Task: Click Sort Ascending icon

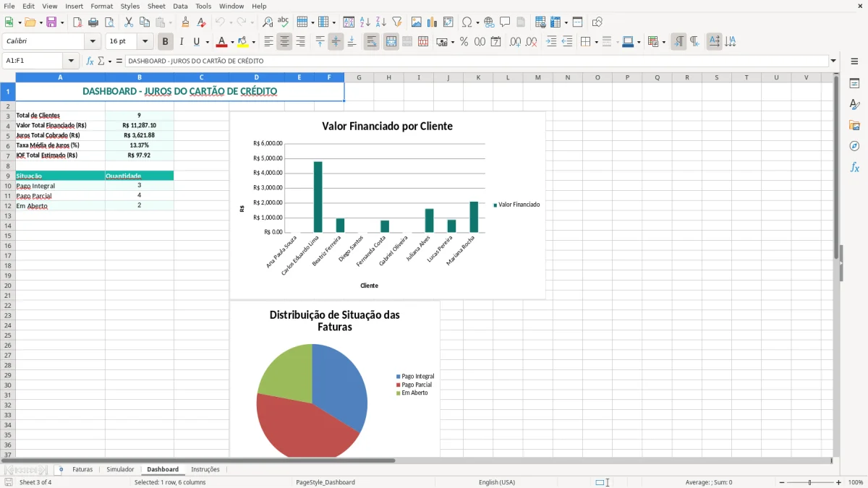Action: (x=365, y=22)
